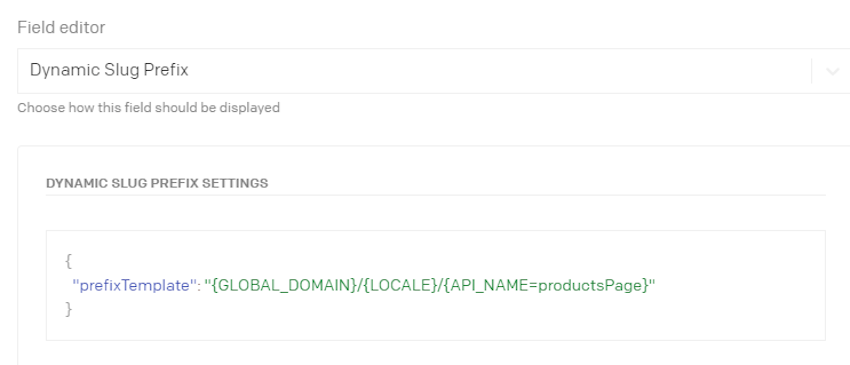
Task: Click the opening curly brace line
Action: tap(68, 261)
